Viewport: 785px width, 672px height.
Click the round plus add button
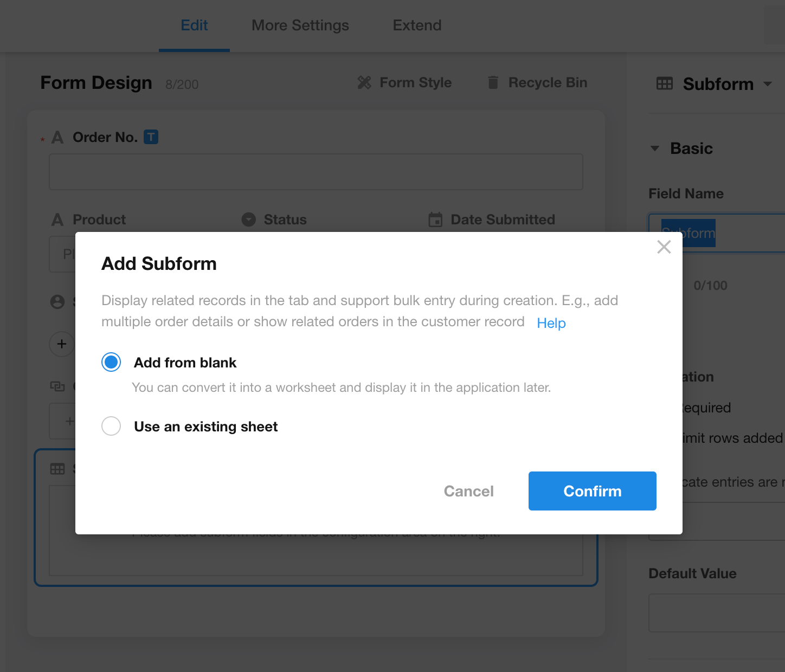(62, 344)
